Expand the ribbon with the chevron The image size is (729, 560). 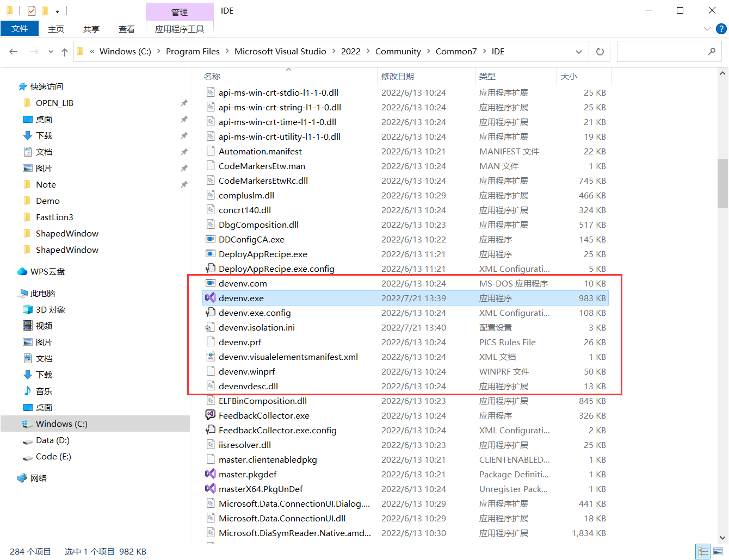(707, 29)
